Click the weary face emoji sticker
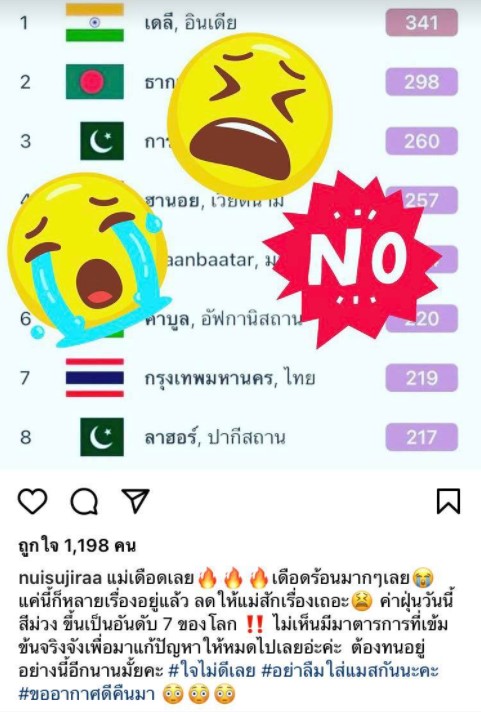Image resolution: width=481 pixels, height=712 pixels. [x=250, y=113]
